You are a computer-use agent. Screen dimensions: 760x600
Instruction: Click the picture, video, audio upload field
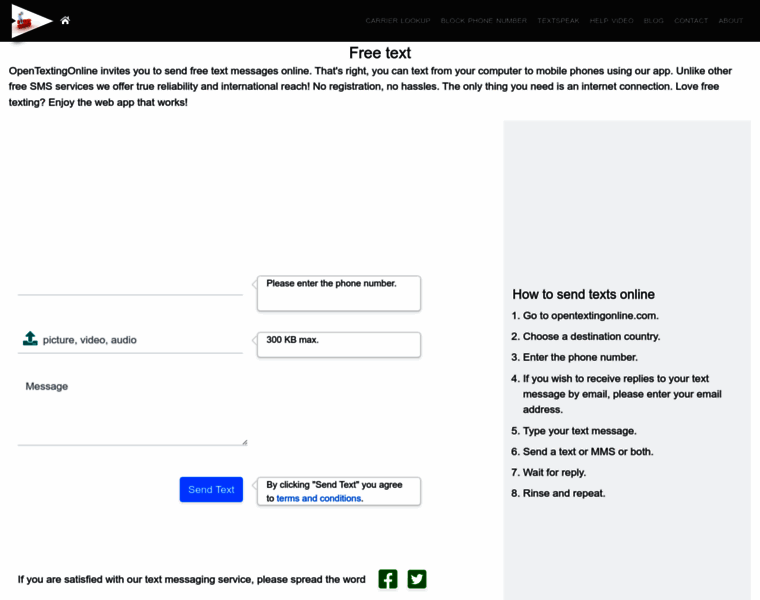click(130, 340)
